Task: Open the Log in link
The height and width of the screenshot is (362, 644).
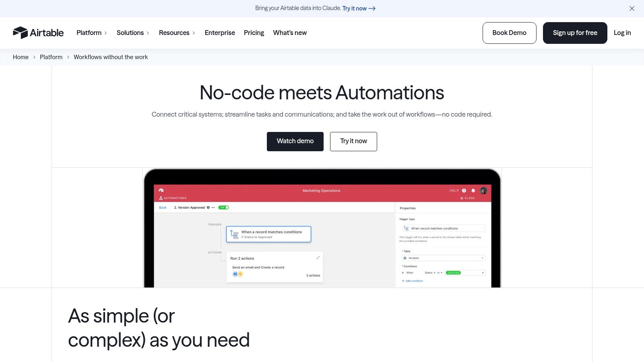Action: point(622,33)
